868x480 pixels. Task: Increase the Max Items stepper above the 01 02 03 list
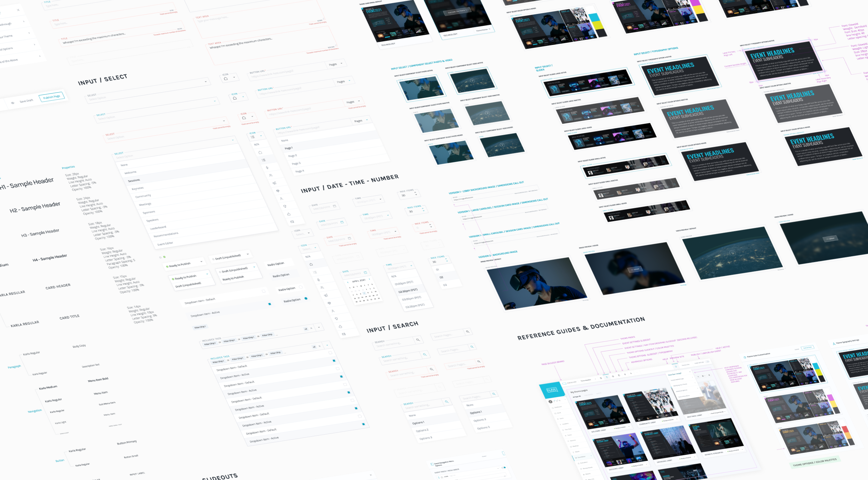(446, 259)
